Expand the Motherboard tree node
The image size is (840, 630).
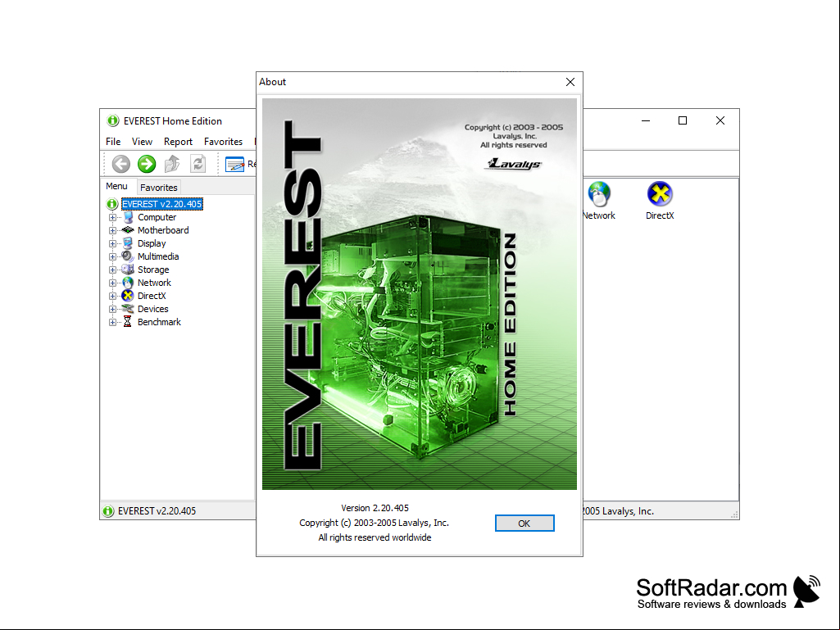(112, 230)
